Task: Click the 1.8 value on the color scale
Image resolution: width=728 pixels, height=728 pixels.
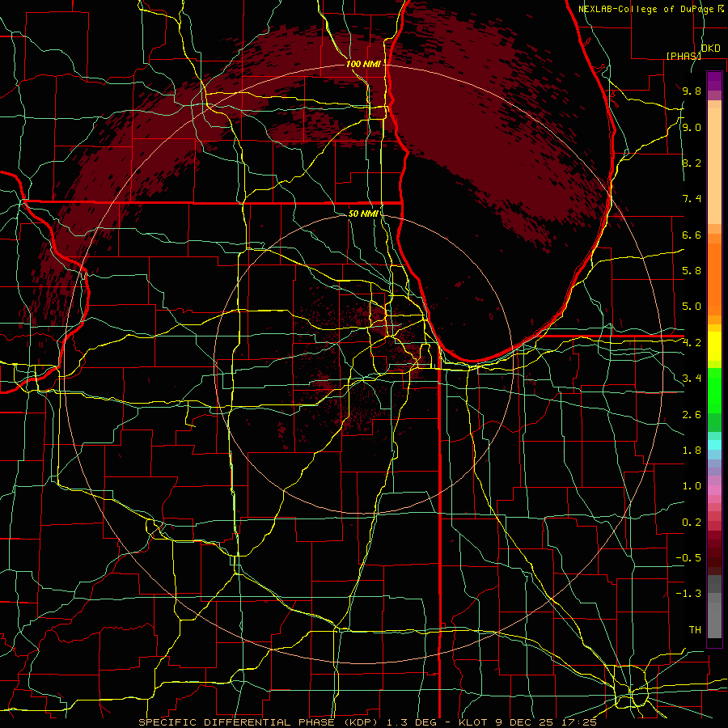Action: point(692,451)
